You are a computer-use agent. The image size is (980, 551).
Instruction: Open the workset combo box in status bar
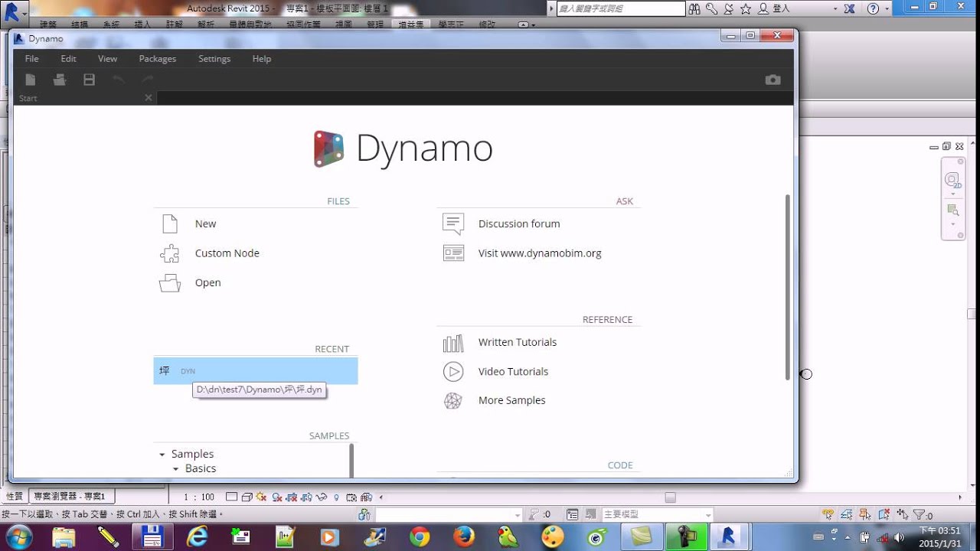pos(449,515)
